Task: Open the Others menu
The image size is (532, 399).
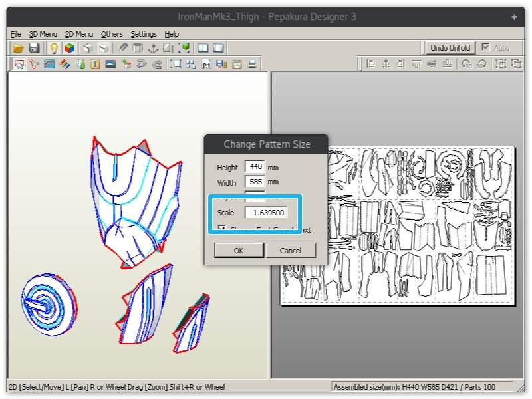Action: (112, 34)
